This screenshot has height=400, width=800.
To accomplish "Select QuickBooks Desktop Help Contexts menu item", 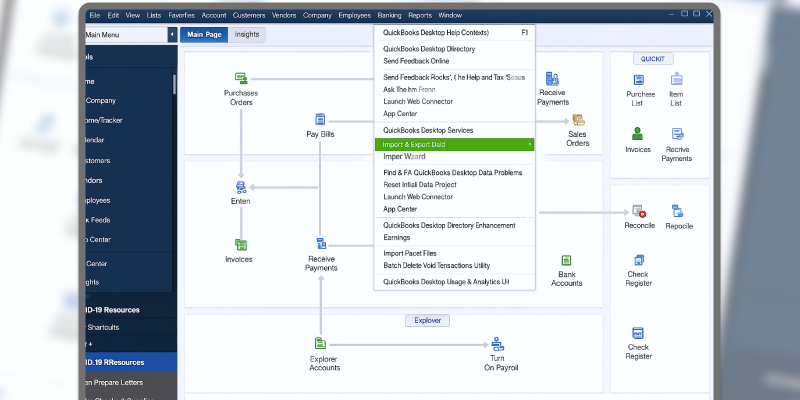I will tap(455, 33).
